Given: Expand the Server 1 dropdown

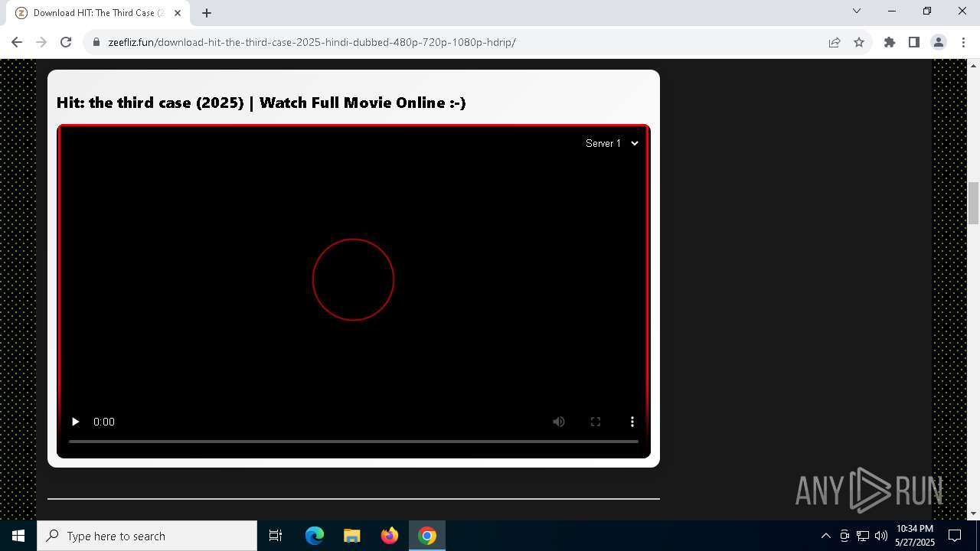Looking at the screenshot, I should coord(612,143).
